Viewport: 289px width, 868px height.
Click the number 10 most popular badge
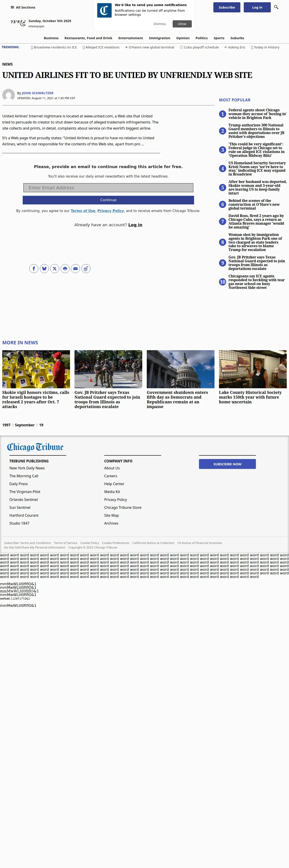(222, 282)
